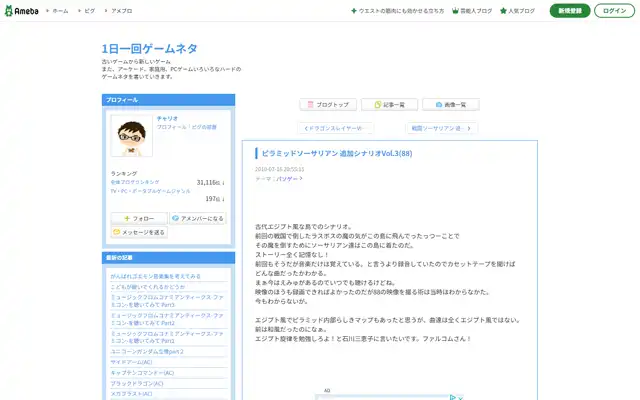This screenshot has height=400, width=640.
Task: Open recent article キャプテンコマンドー(AC)
Action: click(x=142, y=373)
